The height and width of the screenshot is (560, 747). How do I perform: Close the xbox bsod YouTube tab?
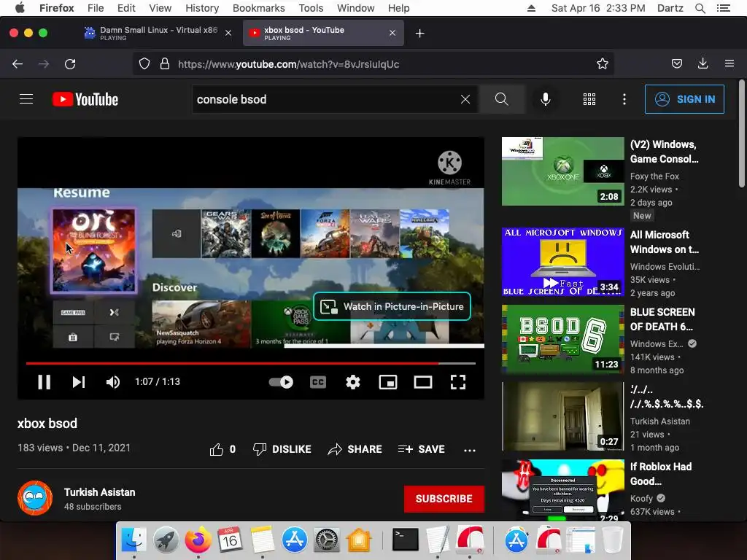pos(392,33)
